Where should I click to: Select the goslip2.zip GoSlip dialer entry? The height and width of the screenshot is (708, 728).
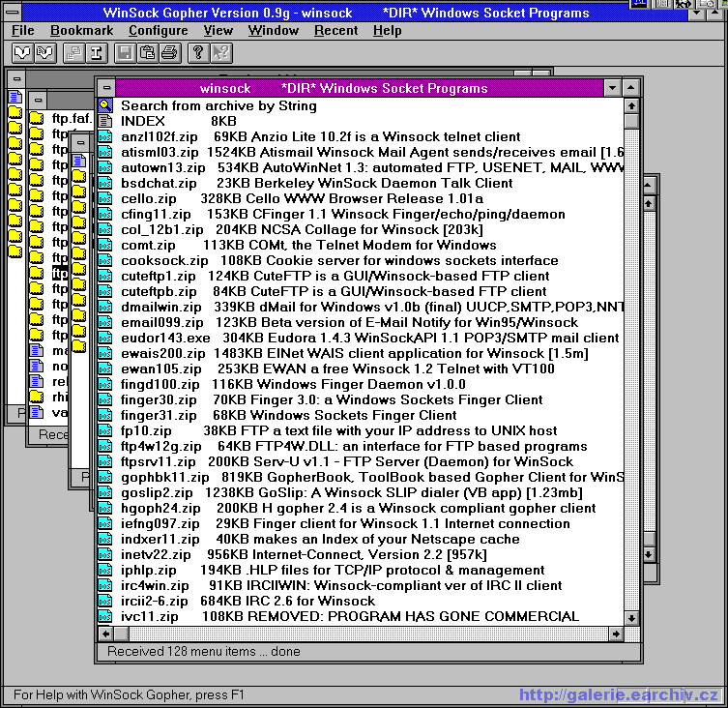click(x=352, y=493)
